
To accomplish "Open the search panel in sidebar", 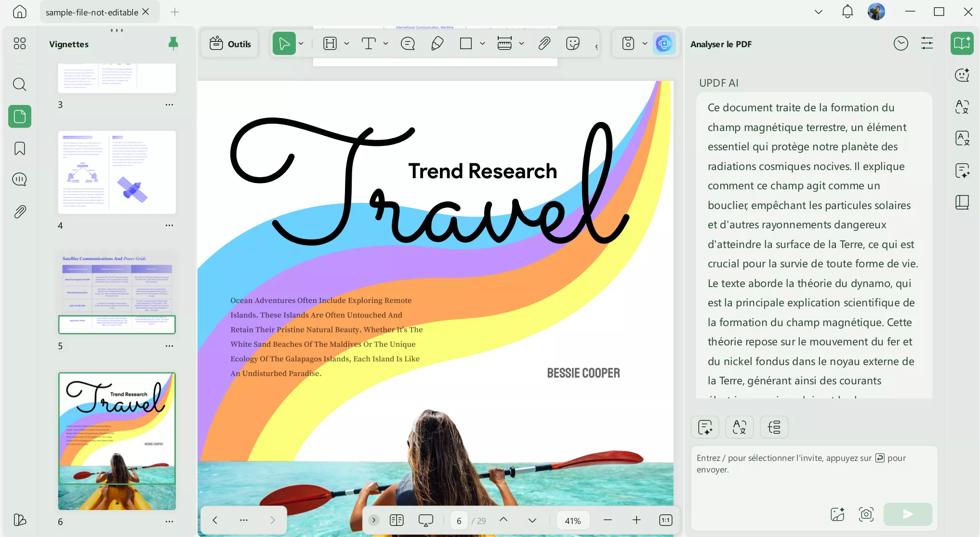I will coord(20,84).
